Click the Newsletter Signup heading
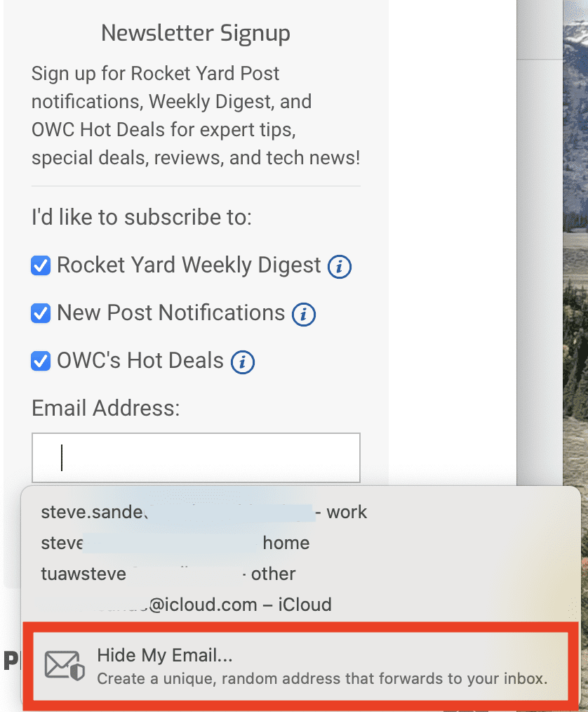The height and width of the screenshot is (712, 588). (x=196, y=33)
